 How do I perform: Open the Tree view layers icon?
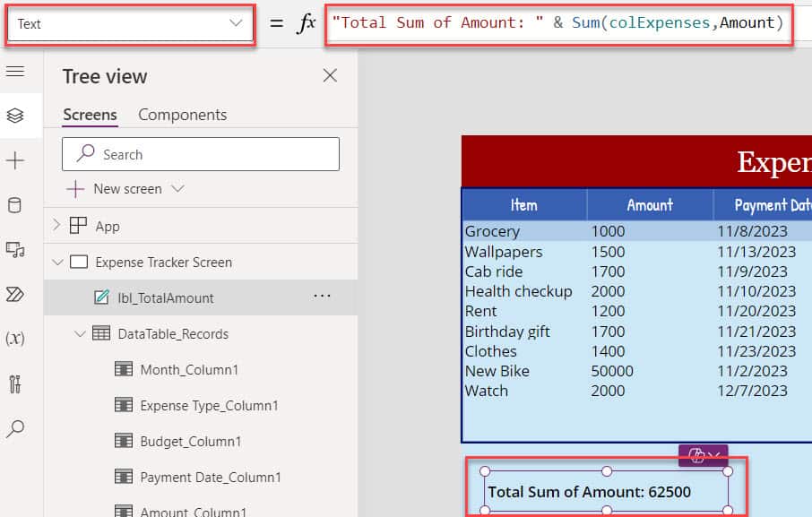coord(15,116)
